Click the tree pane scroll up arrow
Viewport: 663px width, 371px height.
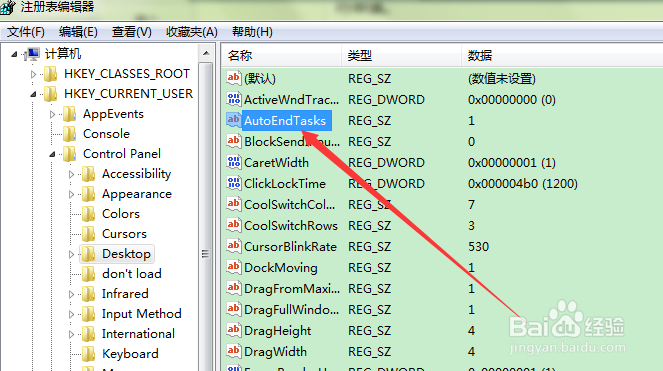206,53
